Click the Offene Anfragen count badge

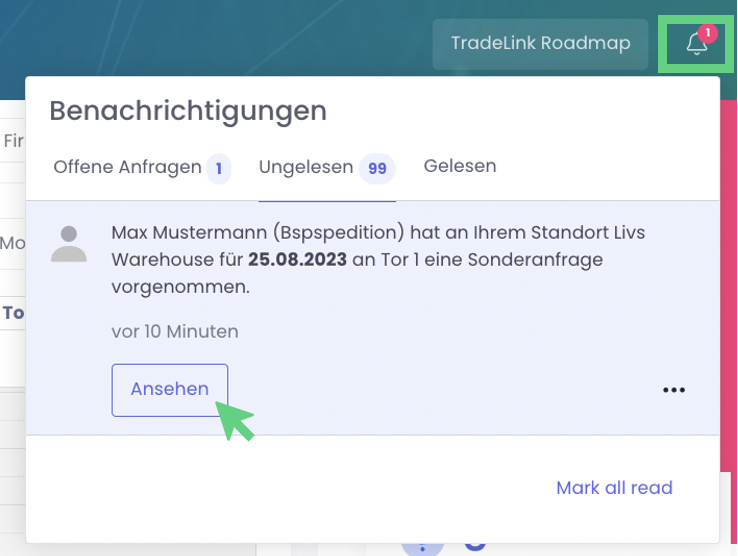219,168
